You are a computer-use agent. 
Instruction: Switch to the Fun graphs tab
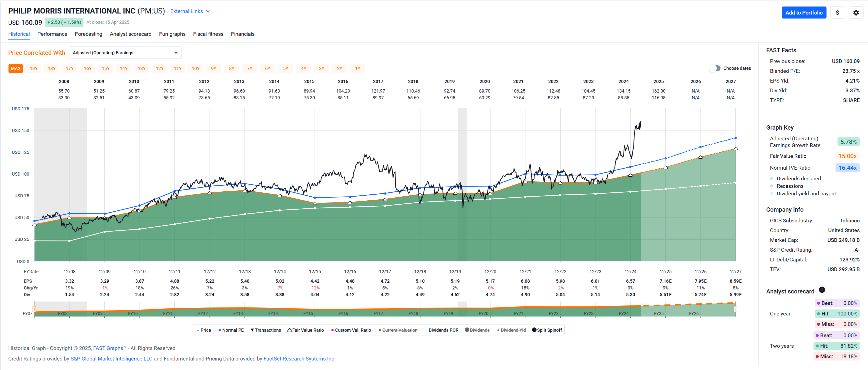coord(172,34)
